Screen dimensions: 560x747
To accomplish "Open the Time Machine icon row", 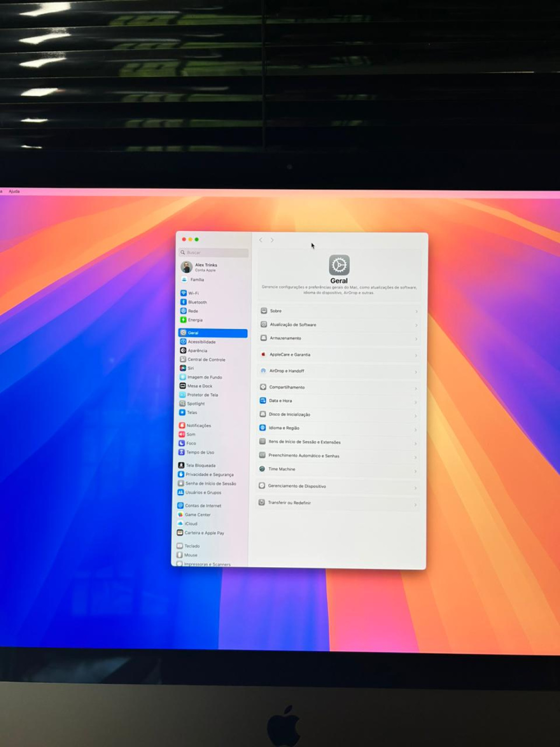I will [262, 469].
